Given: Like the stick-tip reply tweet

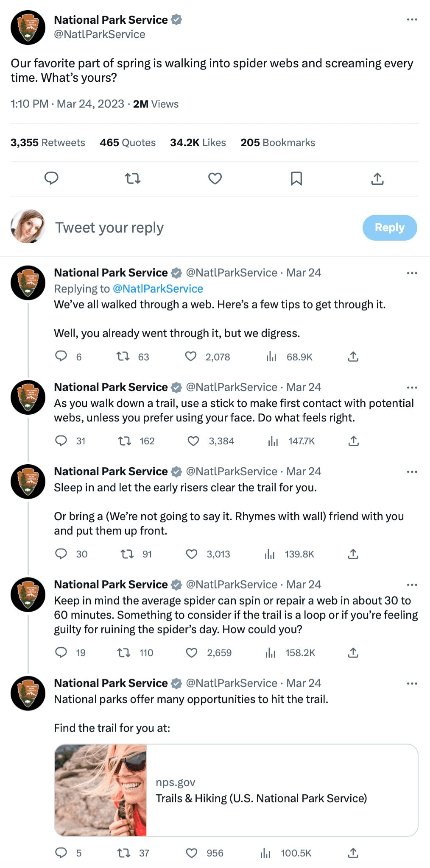Looking at the screenshot, I should (193, 441).
